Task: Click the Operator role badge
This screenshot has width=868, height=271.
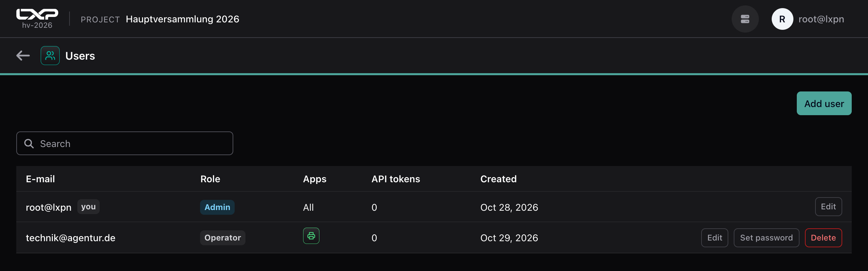Action: [223, 238]
